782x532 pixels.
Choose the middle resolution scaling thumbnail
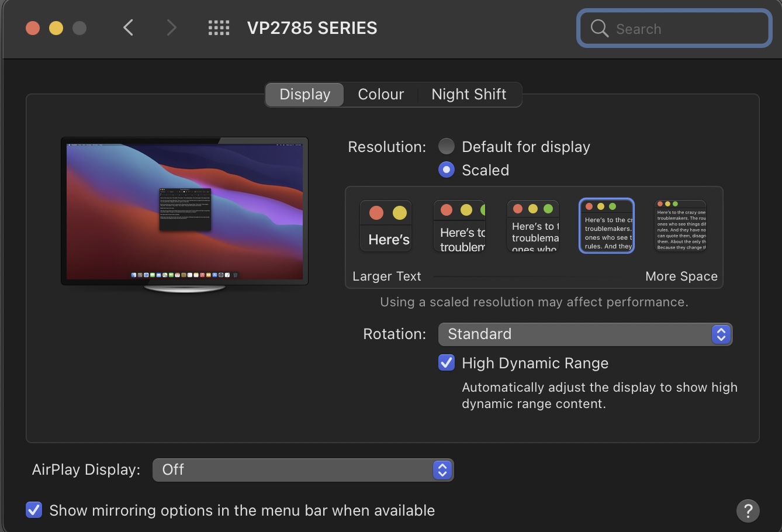click(x=533, y=226)
